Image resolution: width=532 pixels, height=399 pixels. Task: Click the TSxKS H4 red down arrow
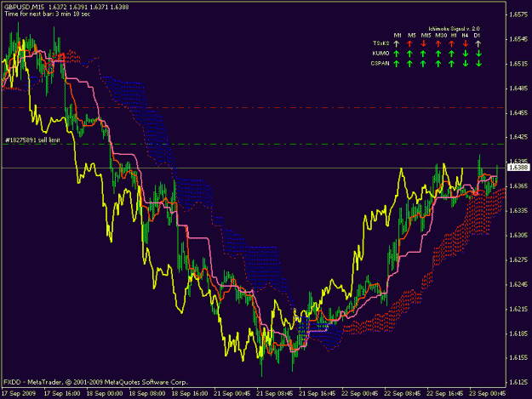tap(466, 43)
